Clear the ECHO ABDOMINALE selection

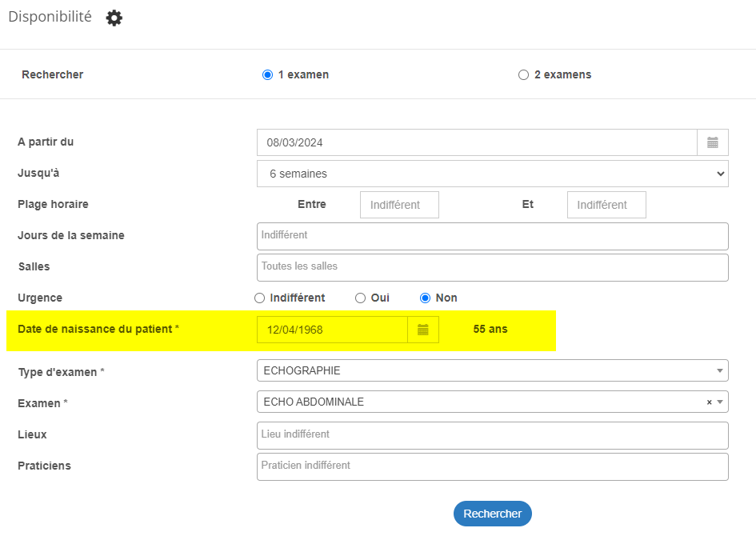coord(709,402)
